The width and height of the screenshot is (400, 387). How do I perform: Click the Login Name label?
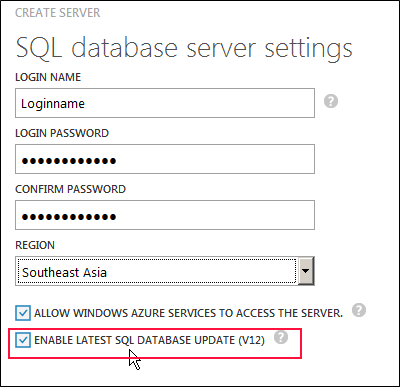click(48, 77)
